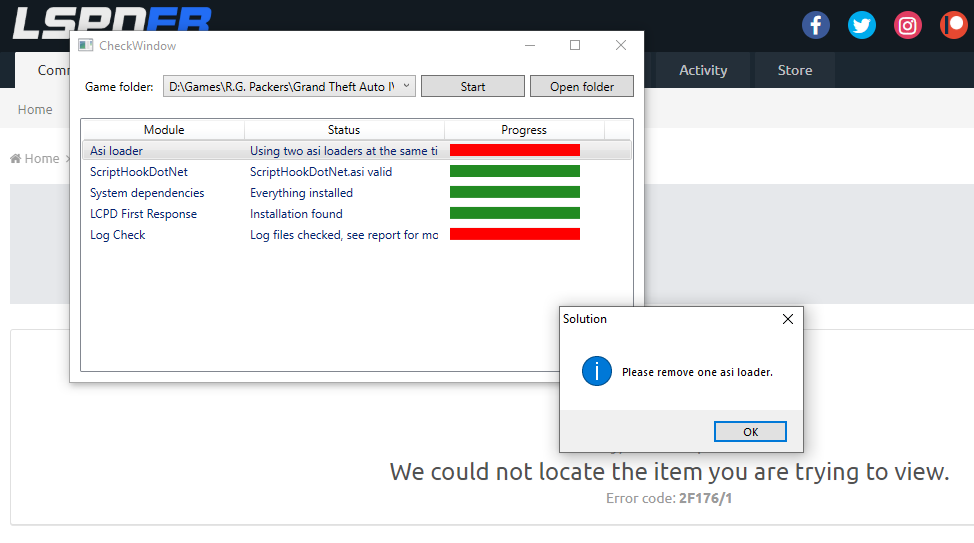
Task: Sort by the Module column header
Action: pyautogui.click(x=163, y=129)
